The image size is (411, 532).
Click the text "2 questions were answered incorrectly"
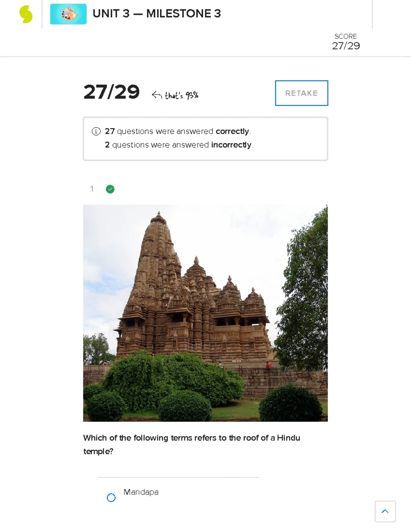pos(178,145)
